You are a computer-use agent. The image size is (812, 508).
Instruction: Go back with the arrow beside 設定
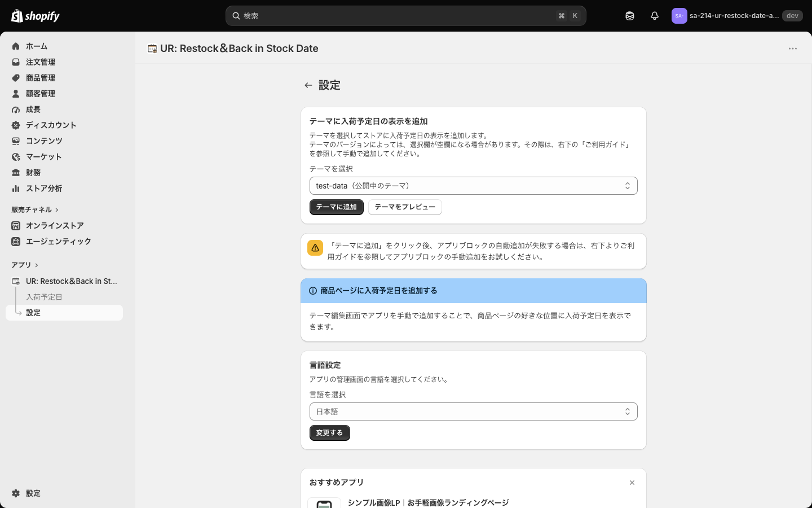point(308,85)
